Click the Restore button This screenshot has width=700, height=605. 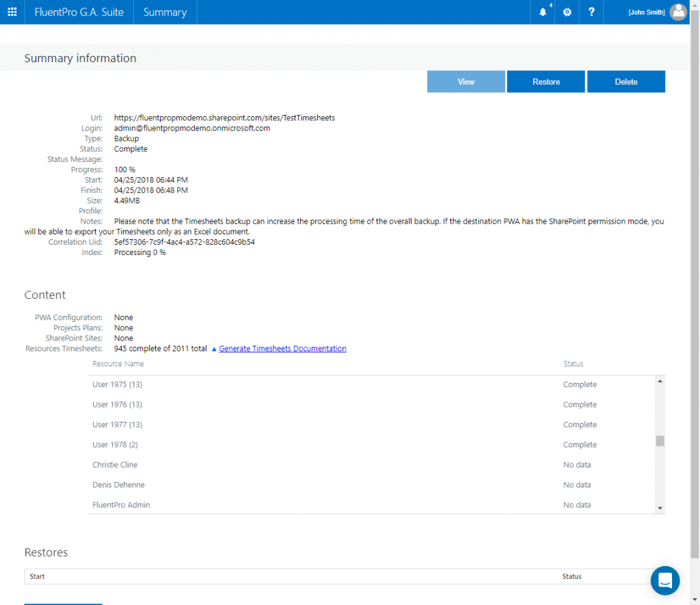pyautogui.click(x=546, y=82)
